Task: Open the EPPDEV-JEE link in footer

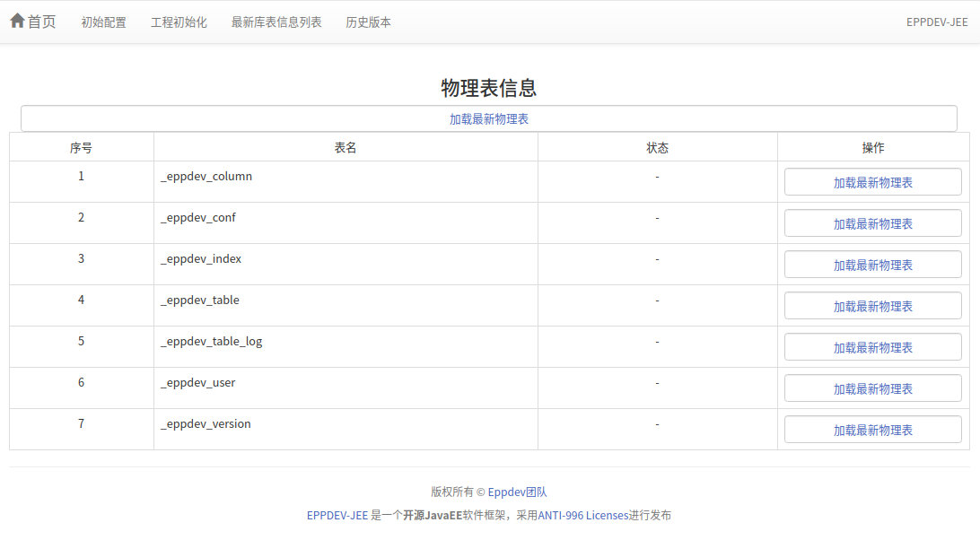Action: (337, 515)
